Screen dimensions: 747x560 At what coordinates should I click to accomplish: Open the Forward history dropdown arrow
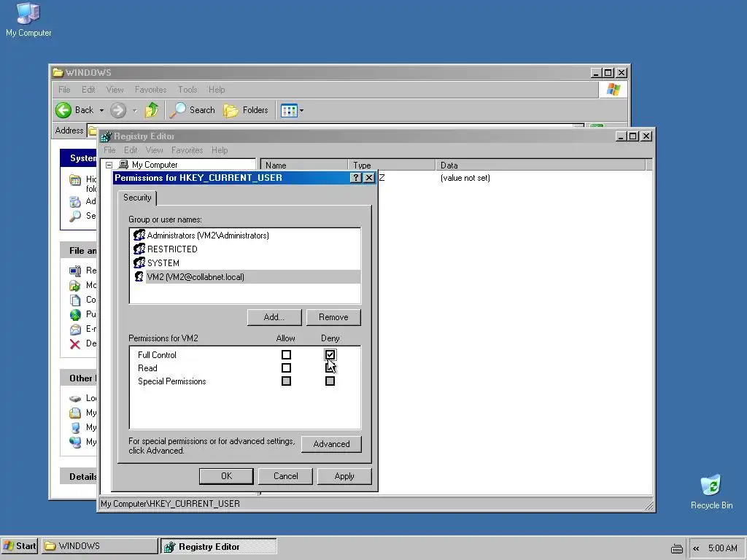pyautogui.click(x=135, y=111)
